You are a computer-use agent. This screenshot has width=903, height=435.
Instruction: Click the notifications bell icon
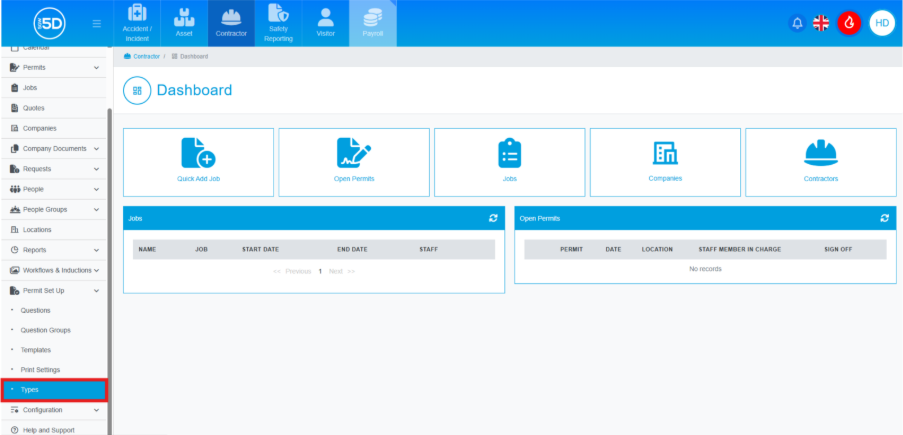[797, 23]
